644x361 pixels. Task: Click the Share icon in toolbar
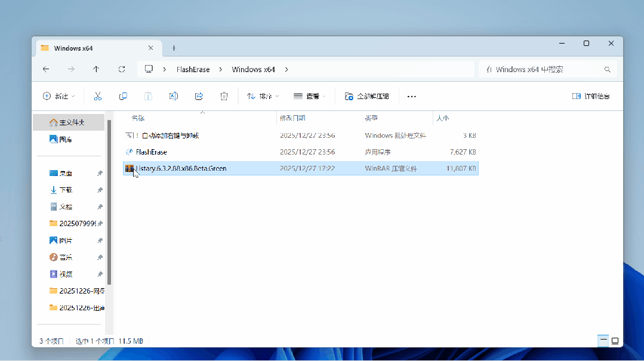(199, 96)
